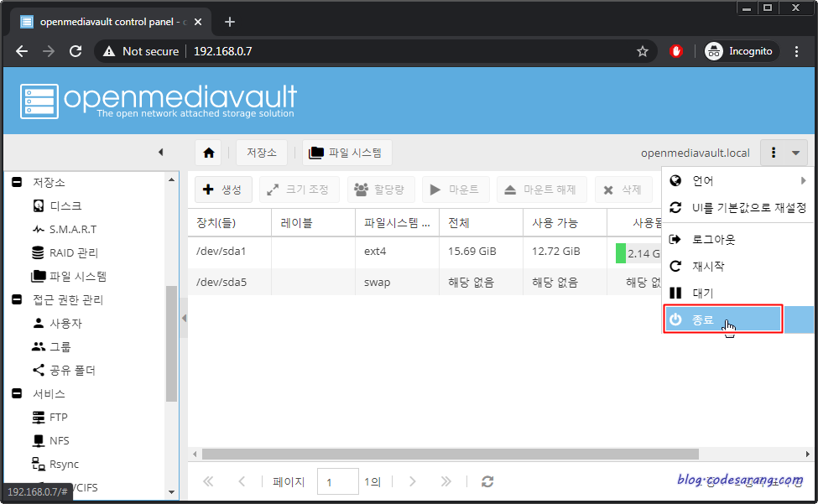Select 로그아웃 logout menu item
The width and height of the screenshot is (818, 504).
pos(737,239)
